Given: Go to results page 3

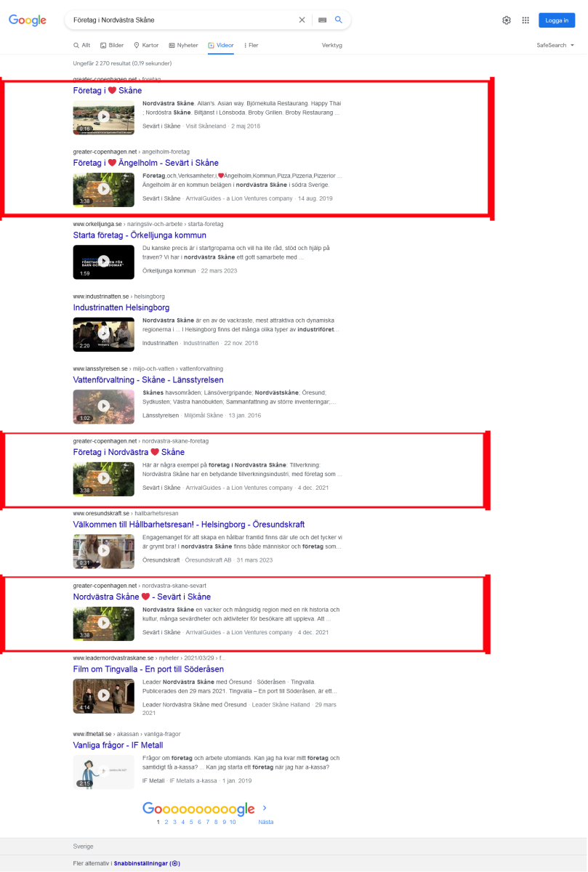Looking at the screenshot, I should [x=174, y=822].
